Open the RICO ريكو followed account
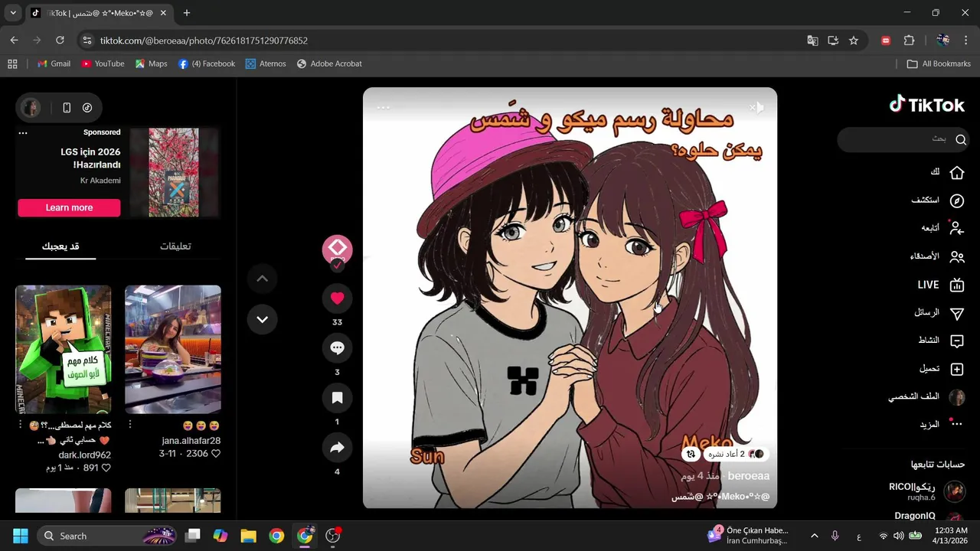 pos(926,491)
